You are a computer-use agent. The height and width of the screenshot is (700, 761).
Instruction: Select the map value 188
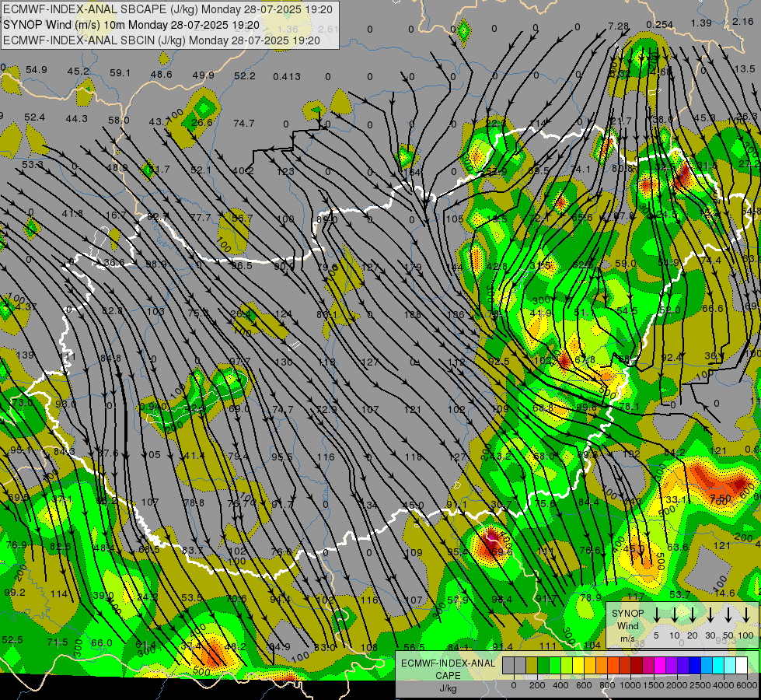pos(413,315)
